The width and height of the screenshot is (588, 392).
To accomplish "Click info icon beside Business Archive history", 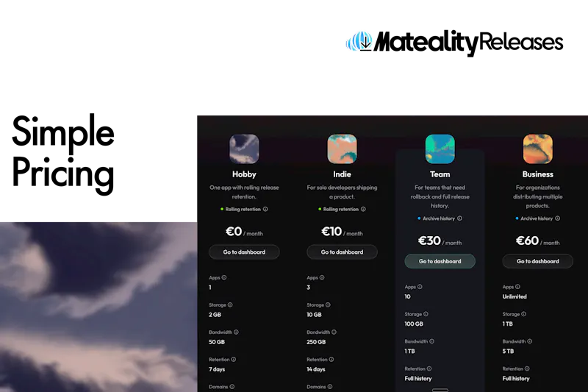I will tap(558, 218).
